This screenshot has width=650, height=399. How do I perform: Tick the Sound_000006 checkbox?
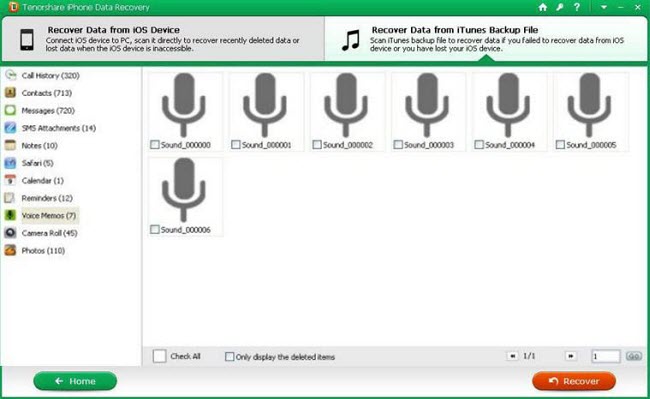155,229
